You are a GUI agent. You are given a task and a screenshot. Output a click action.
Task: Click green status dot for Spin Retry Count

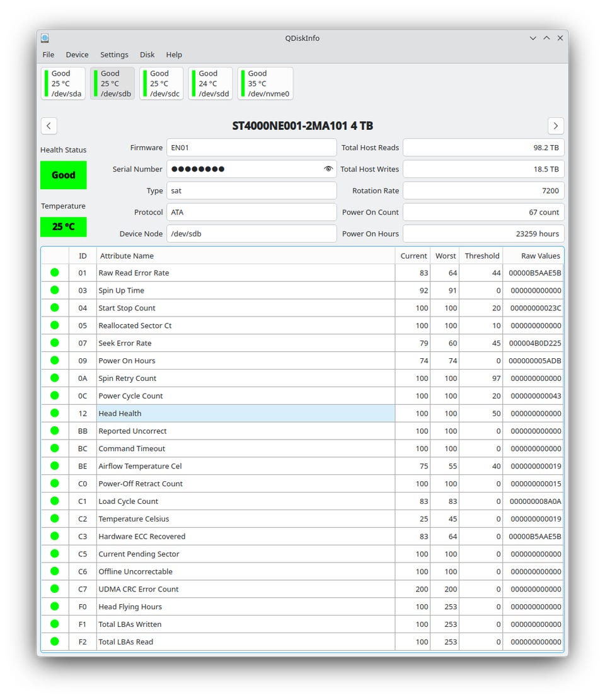pos(54,378)
